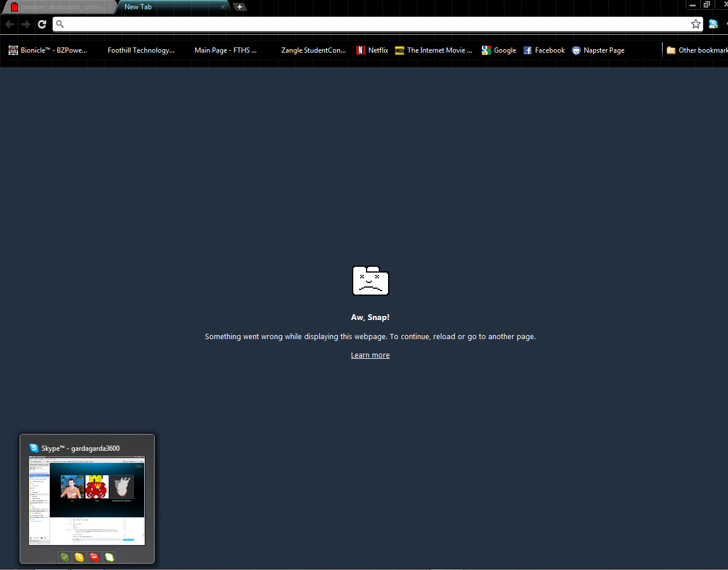Click the browser forward arrow
The height and width of the screenshot is (570, 728).
25,24
